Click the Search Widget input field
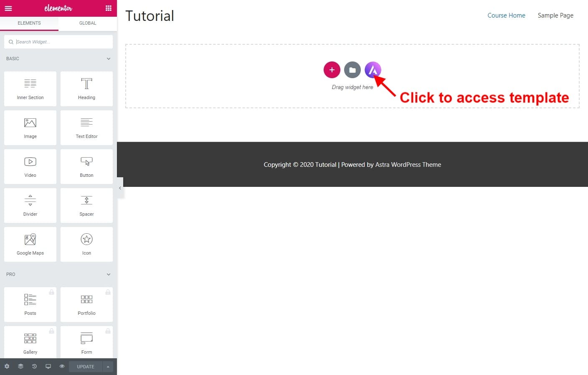Image resolution: width=588 pixels, height=375 pixels. (58, 42)
